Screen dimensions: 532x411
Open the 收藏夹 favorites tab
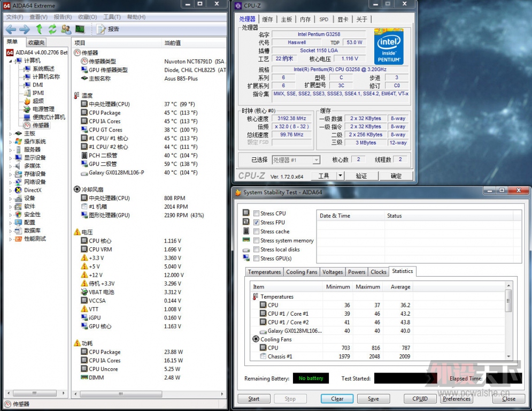tap(36, 42)
